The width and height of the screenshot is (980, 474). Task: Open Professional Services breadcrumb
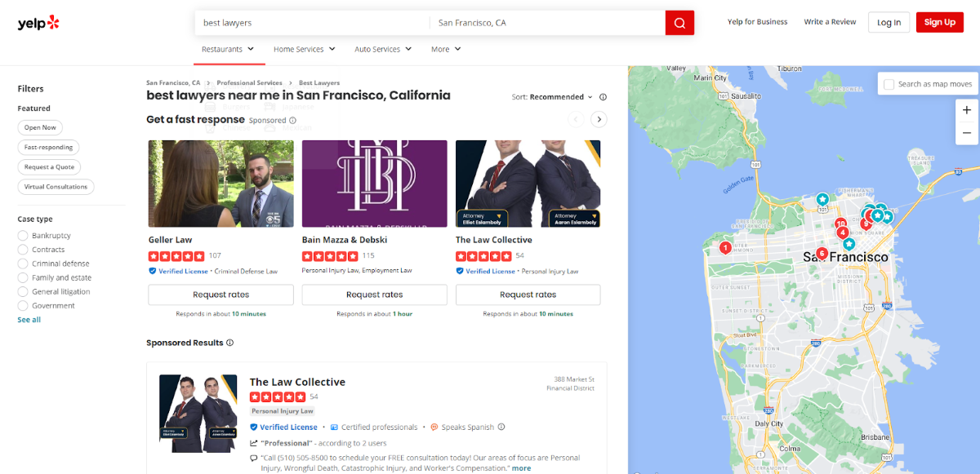pos(249,83)
